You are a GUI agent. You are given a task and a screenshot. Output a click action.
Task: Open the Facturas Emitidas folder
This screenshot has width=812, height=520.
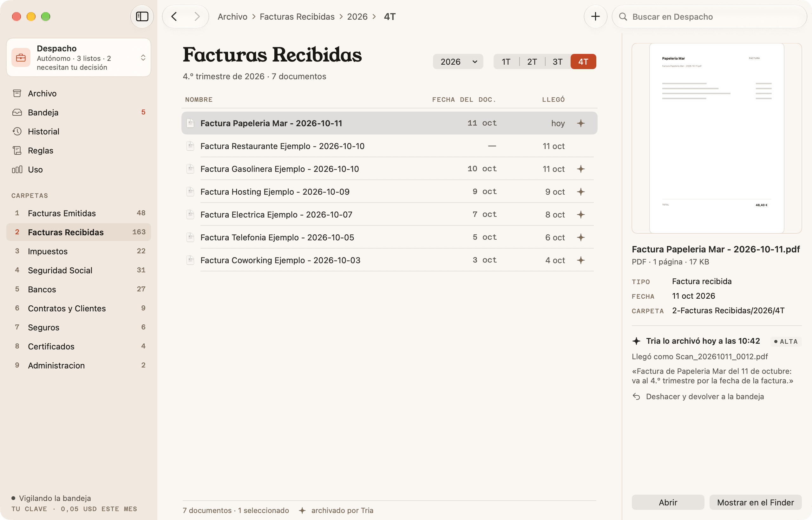point(79,213)
